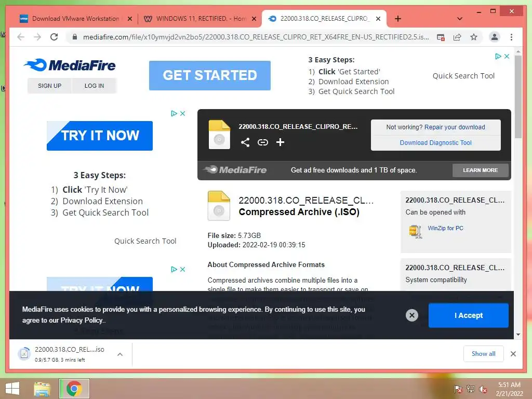Close the upper TRY IT NOW ad
Screen dimensions: 532x399
(x=182, y=113)
